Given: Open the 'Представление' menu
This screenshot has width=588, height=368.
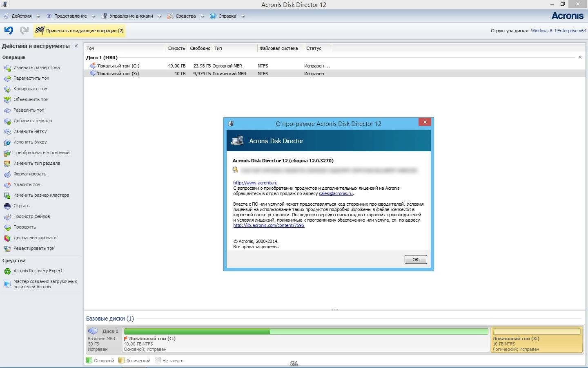Looking at the screenshot, I should pyautogui.click(x=70, y=16).
